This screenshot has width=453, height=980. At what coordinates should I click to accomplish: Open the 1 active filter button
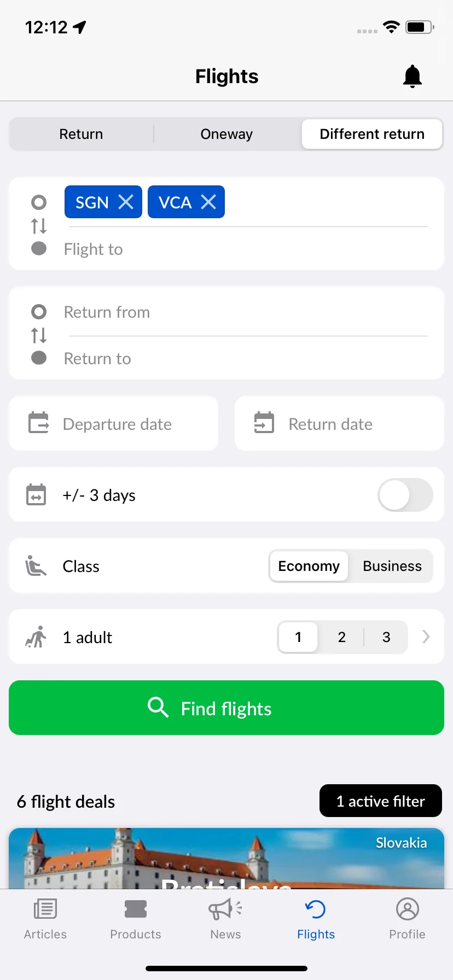point(381,801)
